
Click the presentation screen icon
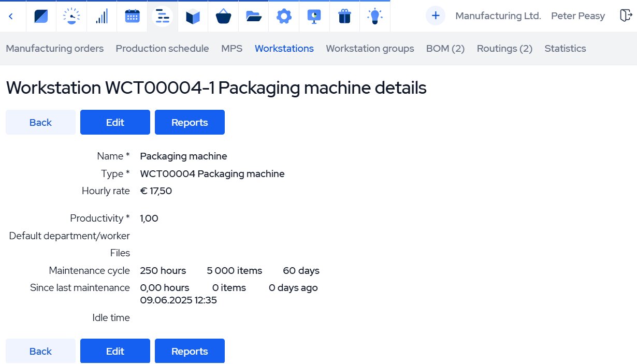(314, 17)
